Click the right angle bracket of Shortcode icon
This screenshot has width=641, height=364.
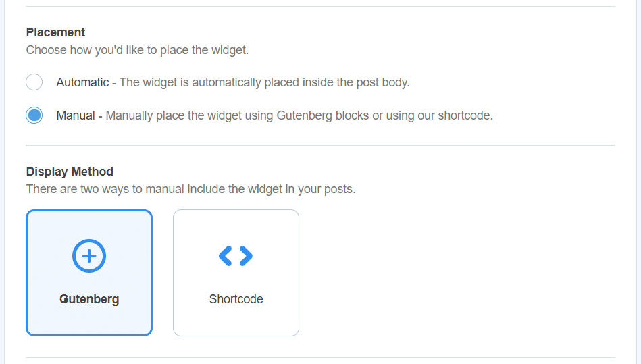coord(246,256)
